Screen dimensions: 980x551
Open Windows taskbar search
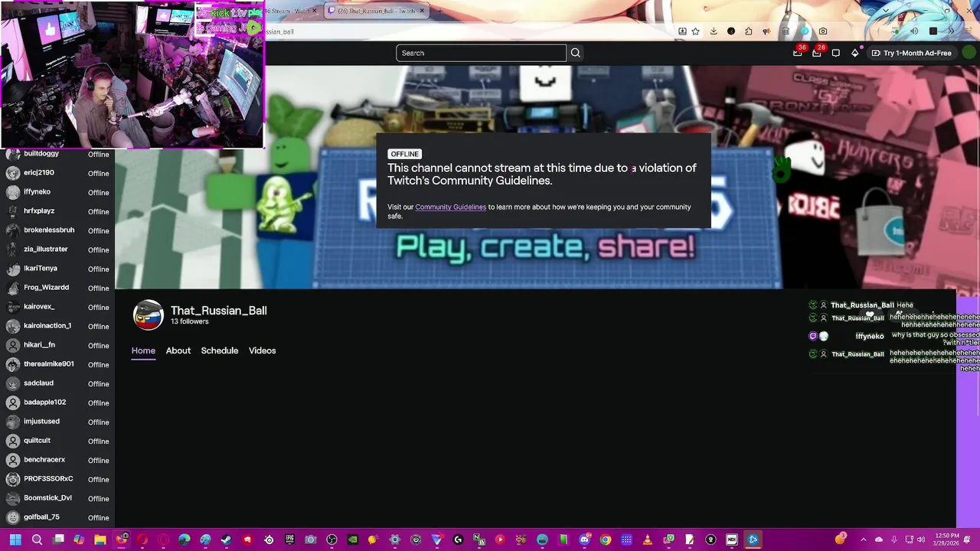coord(37,540)
